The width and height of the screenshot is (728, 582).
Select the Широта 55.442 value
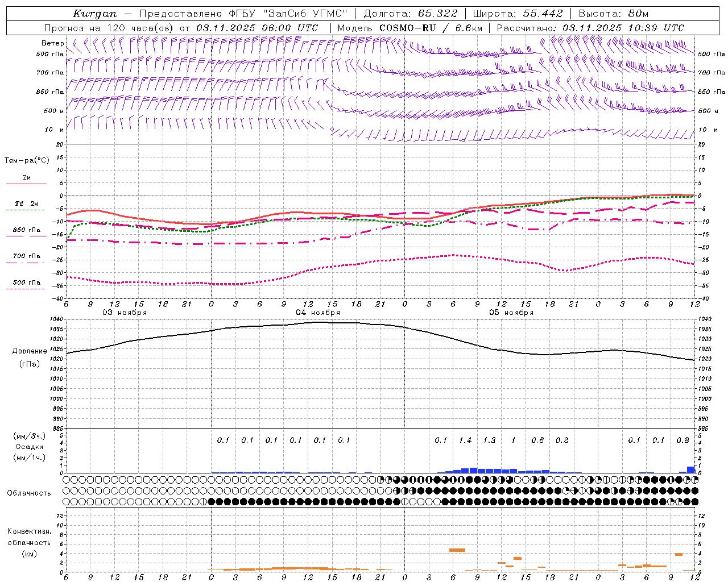point(543,14)
